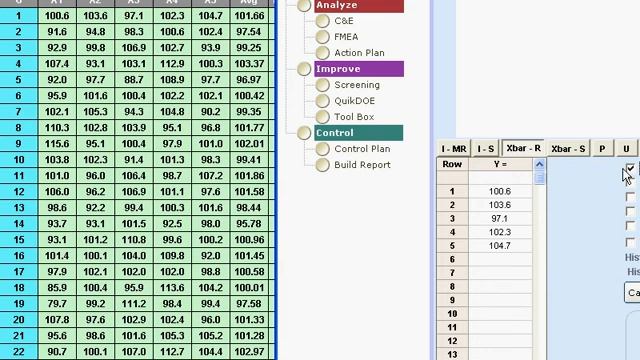
Task: Select the Xbar - R tab
Action: tap(523, 148)
